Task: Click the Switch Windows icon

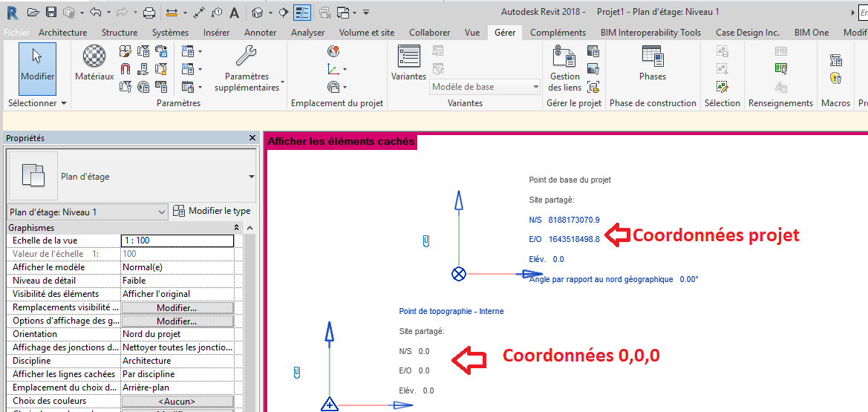Action: (x=343, y=12)
